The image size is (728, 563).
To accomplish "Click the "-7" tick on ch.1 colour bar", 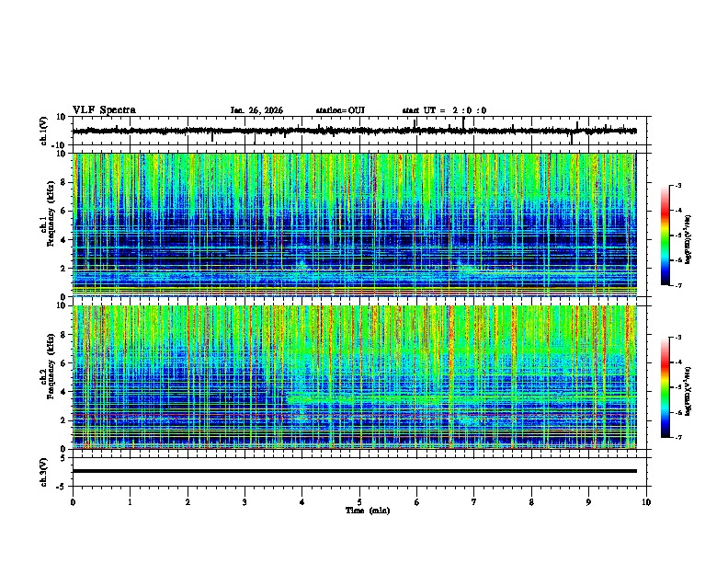I will pyautogui.click(x=677, y=285).
